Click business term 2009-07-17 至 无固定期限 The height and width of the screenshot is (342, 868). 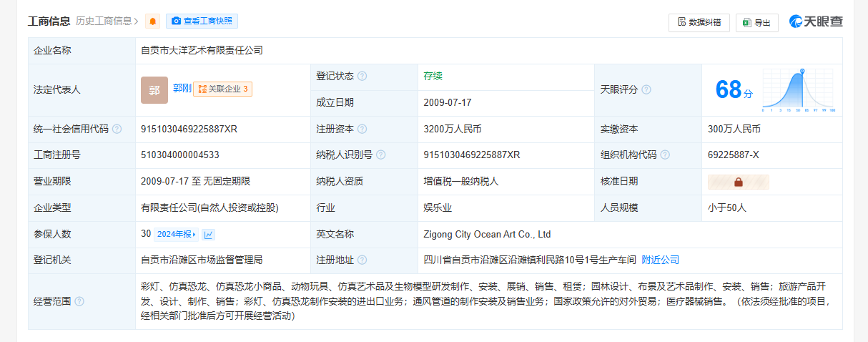[x=196, y=182]
